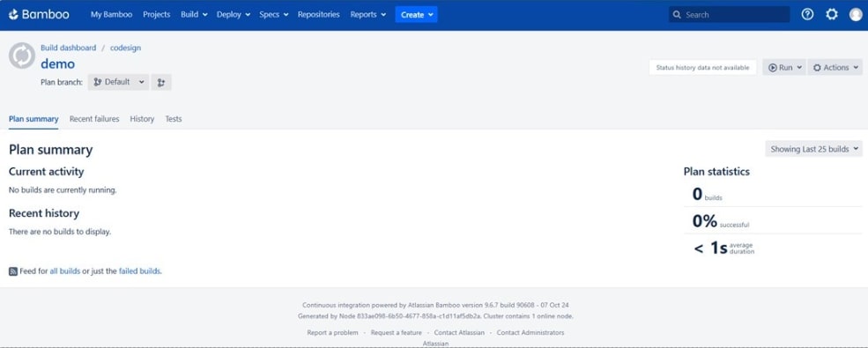Switch to the History tab

tap(142, 119)
